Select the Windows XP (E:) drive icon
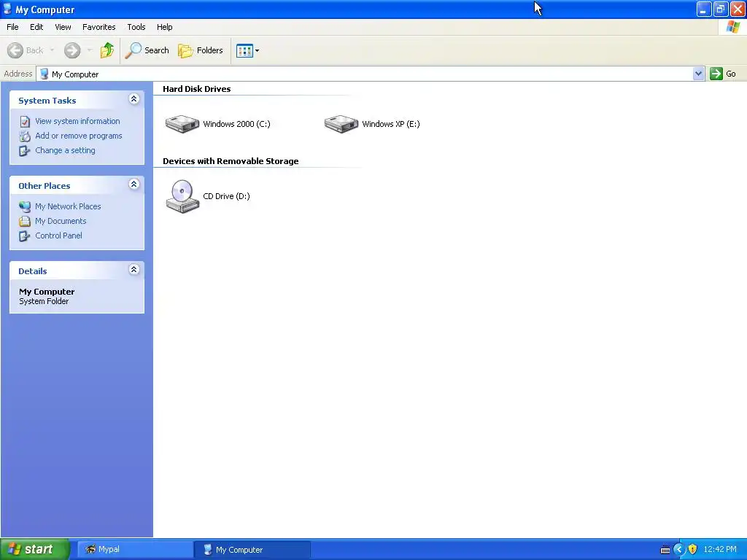Image resolution: width=747 pixels, height=560 pixels. 341,124
